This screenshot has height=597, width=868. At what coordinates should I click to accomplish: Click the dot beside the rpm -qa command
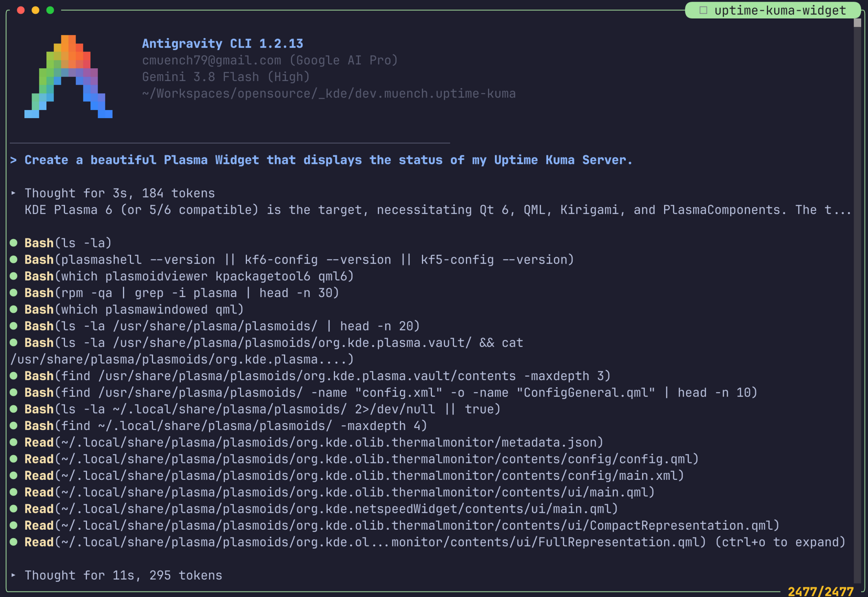pyautogui.click(x=14, y=293)
